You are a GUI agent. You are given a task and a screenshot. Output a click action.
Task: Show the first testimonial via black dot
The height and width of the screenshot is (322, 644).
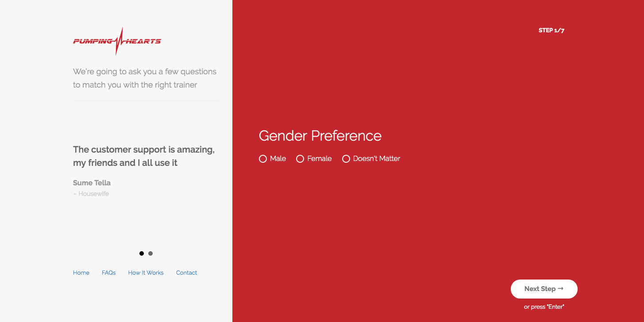click(x=142, y=253)
